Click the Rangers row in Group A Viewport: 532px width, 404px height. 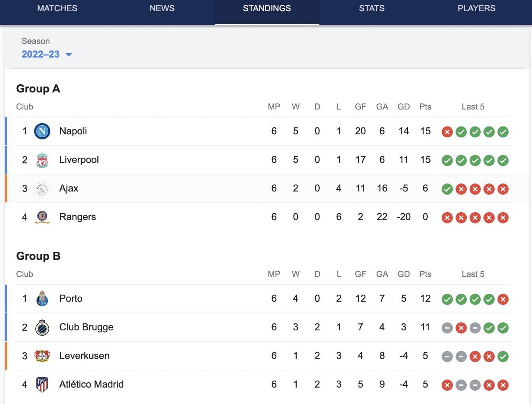click(166, 217)
